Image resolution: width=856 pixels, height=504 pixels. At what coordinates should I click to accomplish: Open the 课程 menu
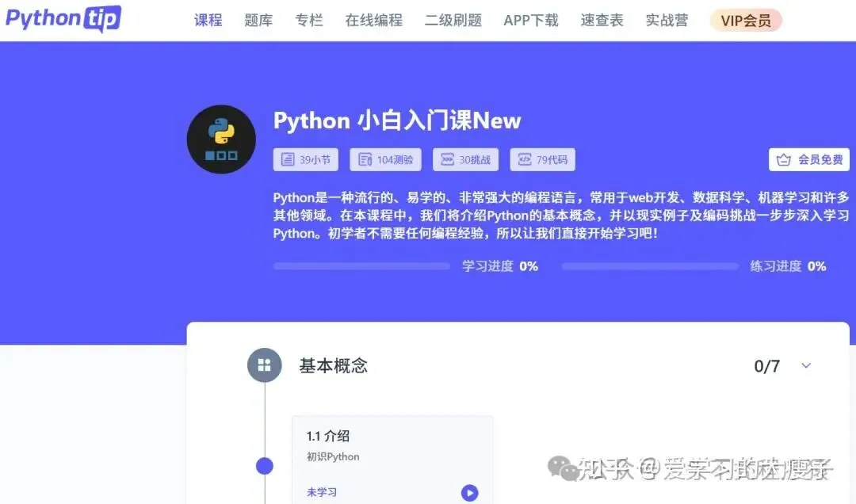tap(208, 21)
